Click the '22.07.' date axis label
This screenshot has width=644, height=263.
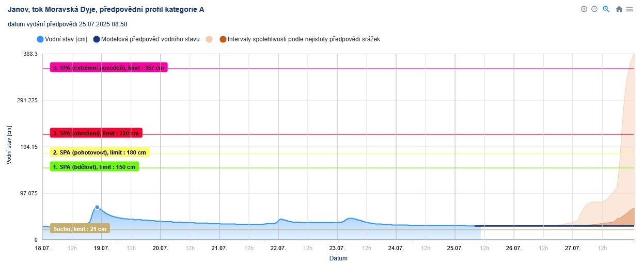tap(278, 249)
